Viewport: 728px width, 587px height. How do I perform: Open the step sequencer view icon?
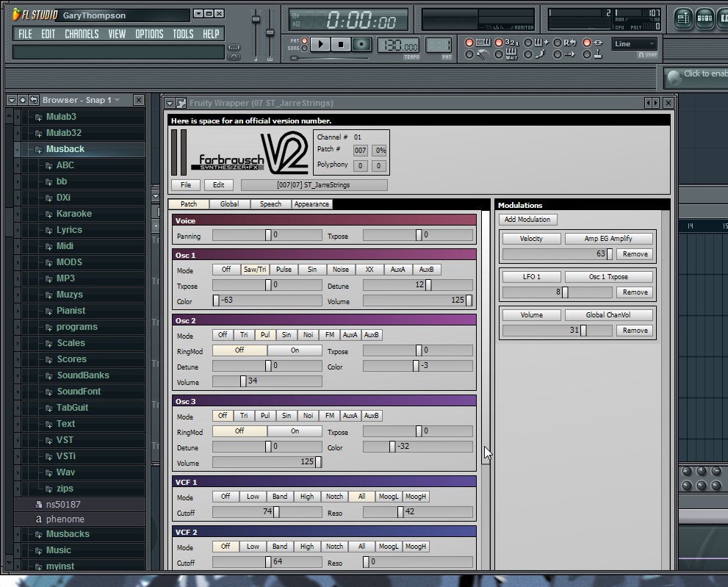[x=704, y=18]
